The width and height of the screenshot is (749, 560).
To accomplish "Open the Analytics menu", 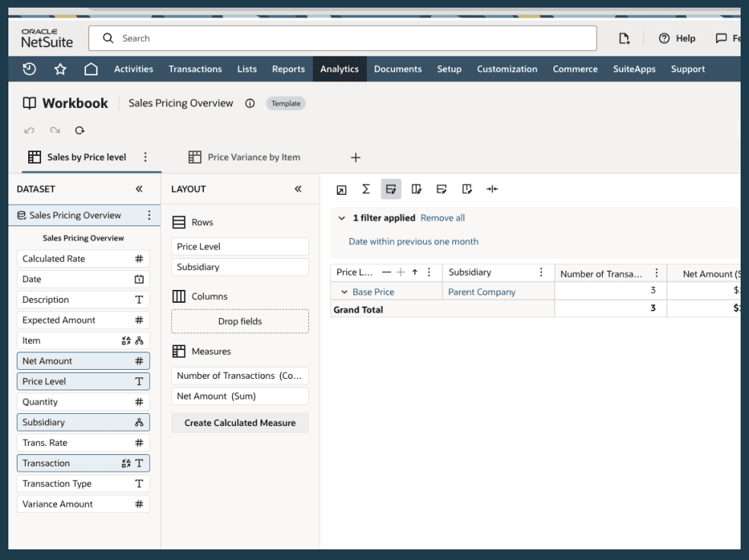I will [339, 69].
